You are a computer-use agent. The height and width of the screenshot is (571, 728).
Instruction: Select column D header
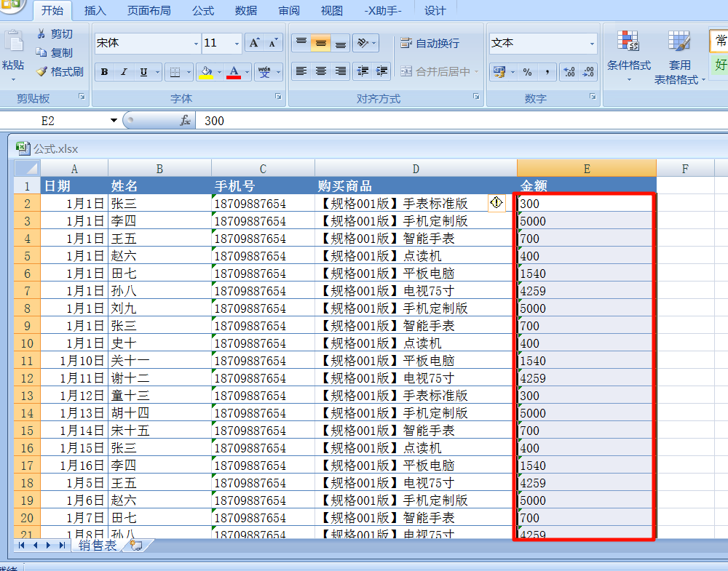(x=416, y=169)
